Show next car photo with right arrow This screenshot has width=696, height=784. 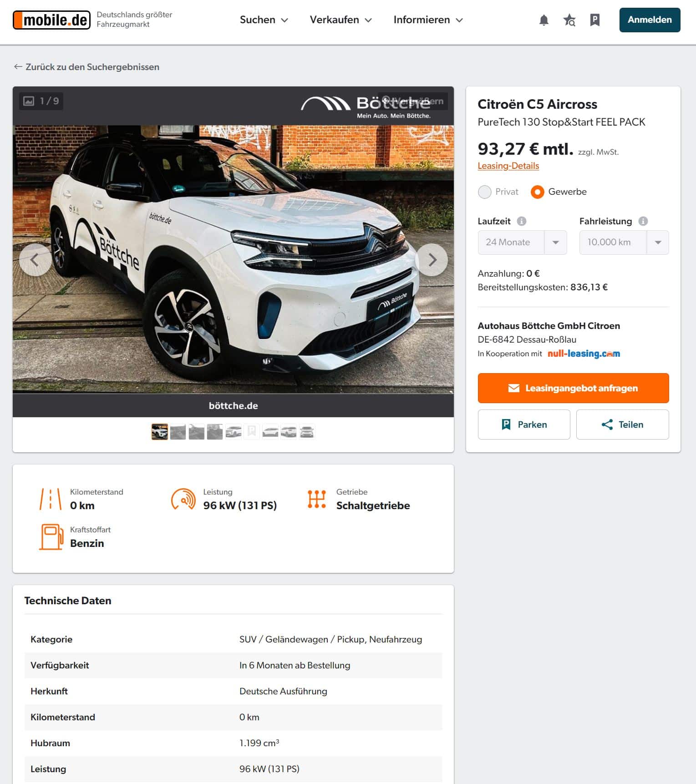click(x=432, y=260)
